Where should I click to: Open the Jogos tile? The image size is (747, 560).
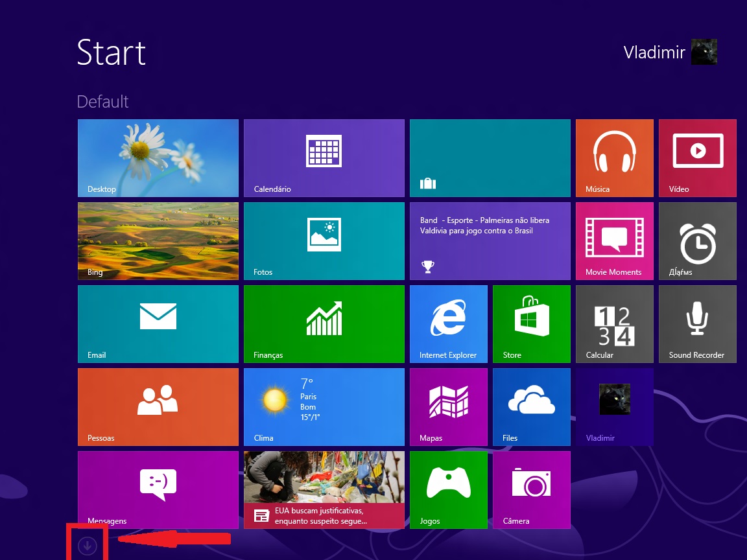click(x=449, y=489)
